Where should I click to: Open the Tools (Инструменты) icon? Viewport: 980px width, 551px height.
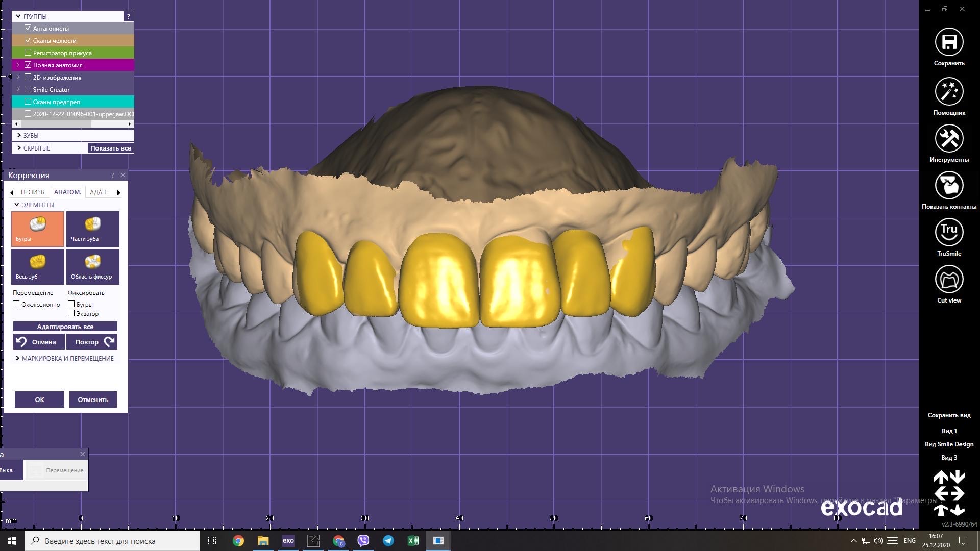(x=949, y=139)
